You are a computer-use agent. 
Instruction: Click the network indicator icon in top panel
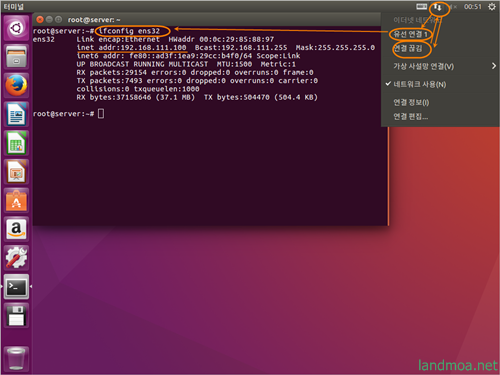pyautogui.click(x=438, y=7)
